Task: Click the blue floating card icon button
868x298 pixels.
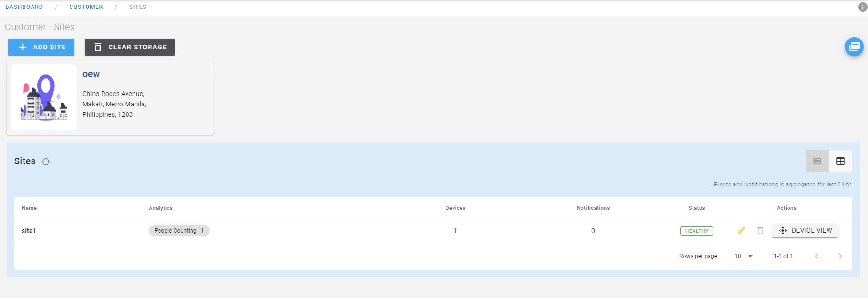Action: pos(854,47)
